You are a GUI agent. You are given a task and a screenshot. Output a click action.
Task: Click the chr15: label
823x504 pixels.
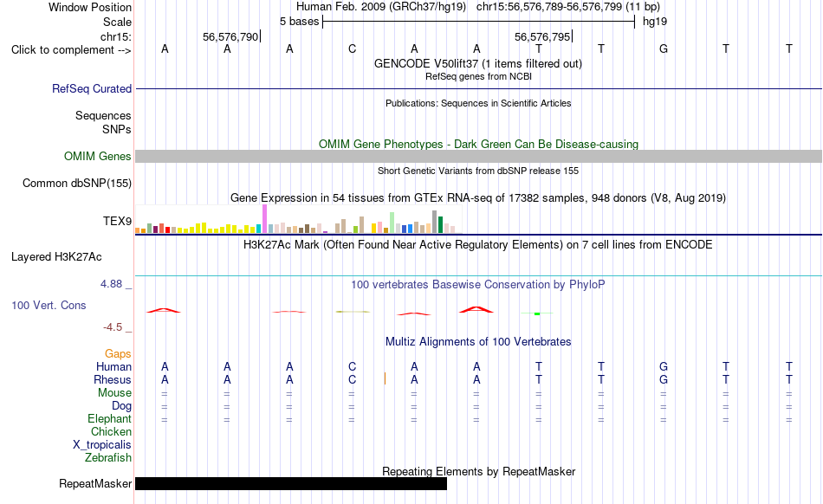point(115,36)
